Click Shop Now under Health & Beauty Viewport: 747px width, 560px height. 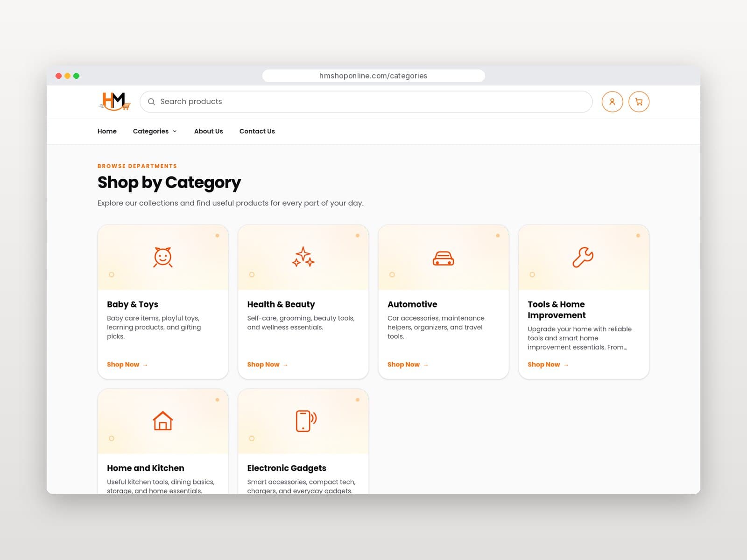click(x=268, y=364)
